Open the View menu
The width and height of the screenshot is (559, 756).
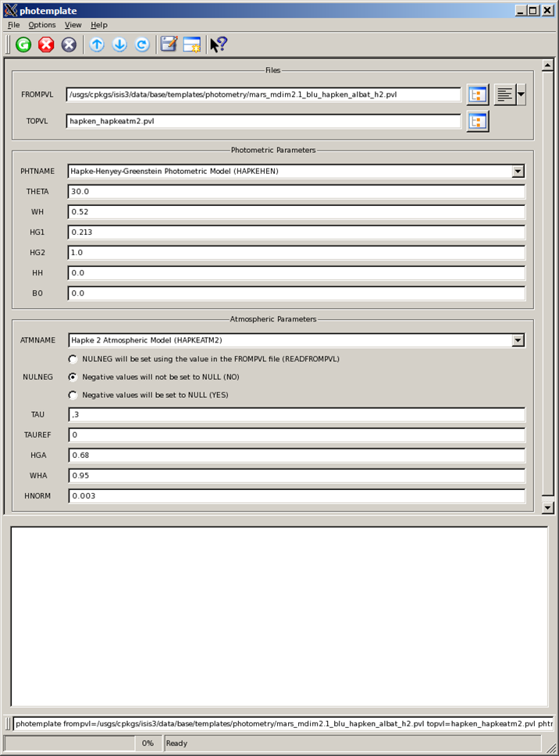73,25
